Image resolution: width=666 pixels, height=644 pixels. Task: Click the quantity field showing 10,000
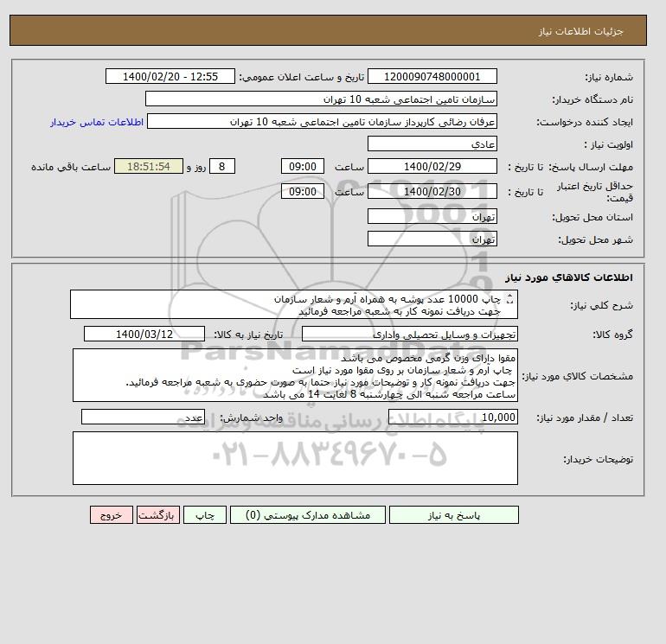point(452,418)
